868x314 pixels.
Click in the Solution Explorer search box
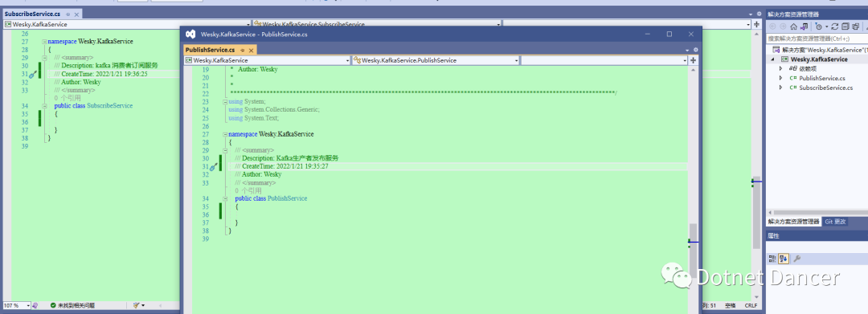coord(817,39)
